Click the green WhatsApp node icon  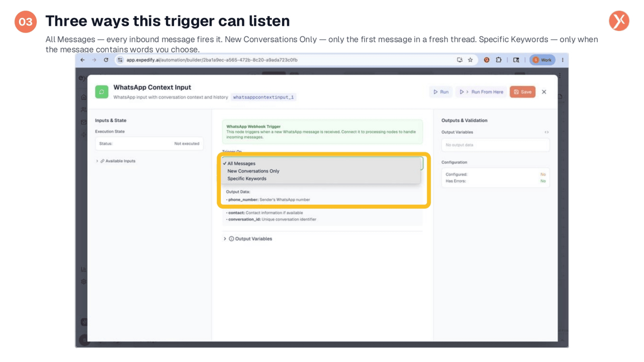tap(102, 92)
